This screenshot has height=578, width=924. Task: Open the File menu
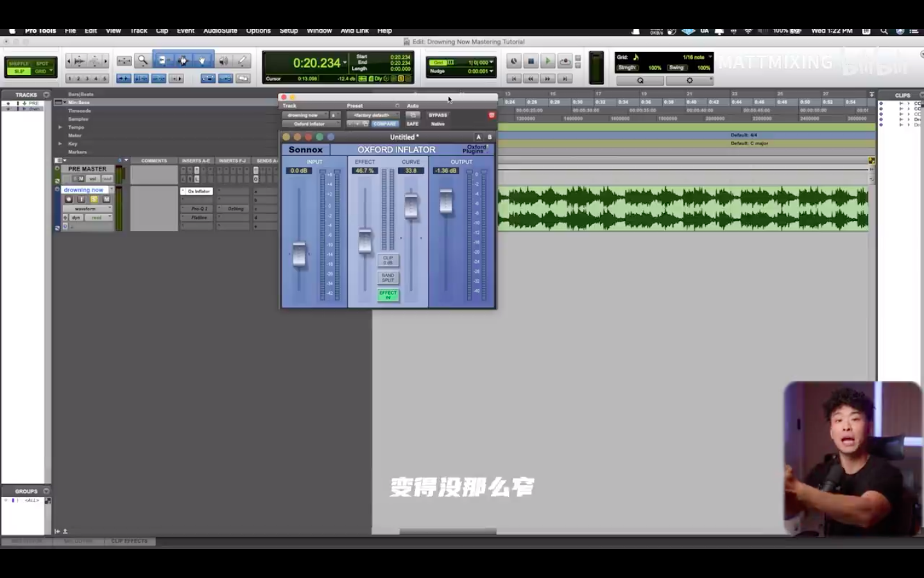pyautogui.click(x=70, y=30)
